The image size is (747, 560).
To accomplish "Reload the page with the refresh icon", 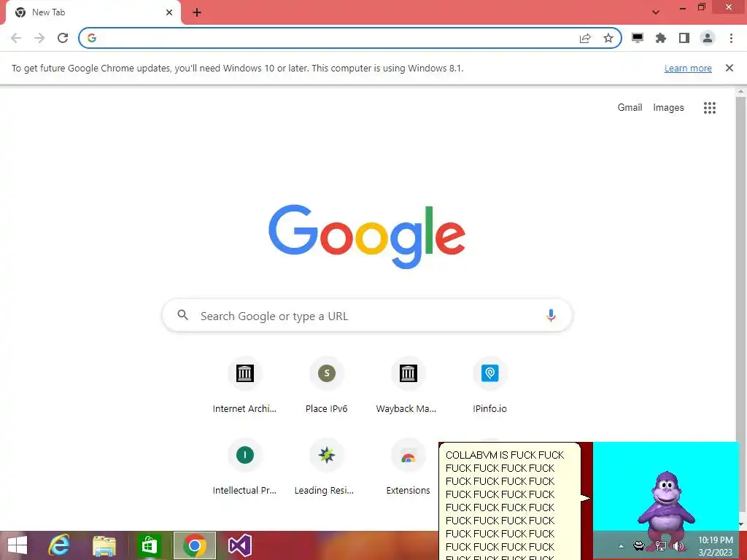I will tap(63, 38).
